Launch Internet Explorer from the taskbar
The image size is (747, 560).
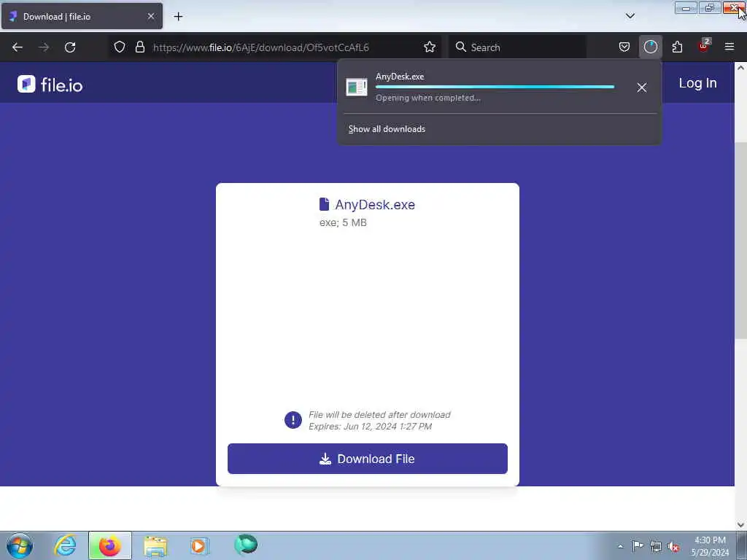coord(65,545)
